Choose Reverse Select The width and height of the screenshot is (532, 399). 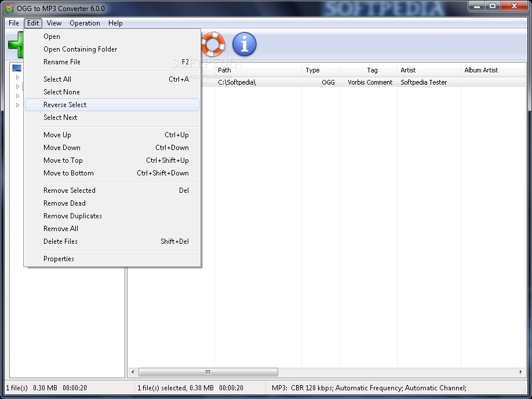[112, 105]
